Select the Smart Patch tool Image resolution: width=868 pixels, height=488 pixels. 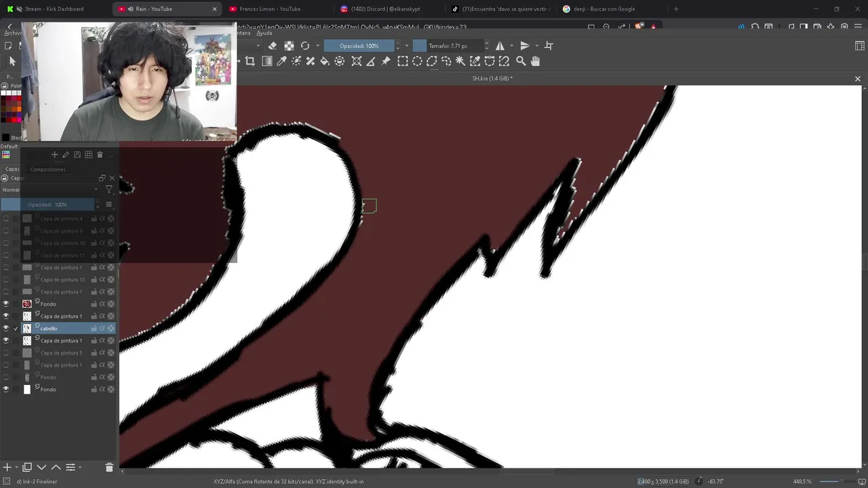(x=311, y=61)
